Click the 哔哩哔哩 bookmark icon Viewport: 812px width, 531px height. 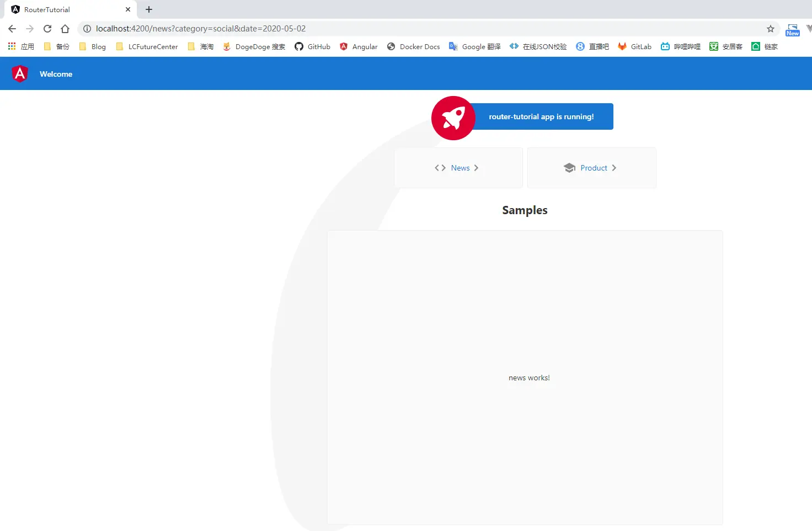[x=665, y=46]
